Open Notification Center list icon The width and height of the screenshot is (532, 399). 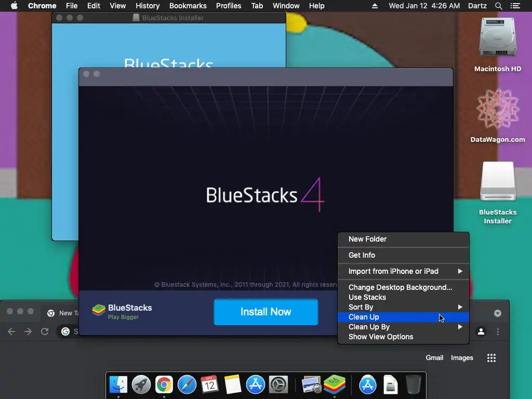(x=515, y=6)
